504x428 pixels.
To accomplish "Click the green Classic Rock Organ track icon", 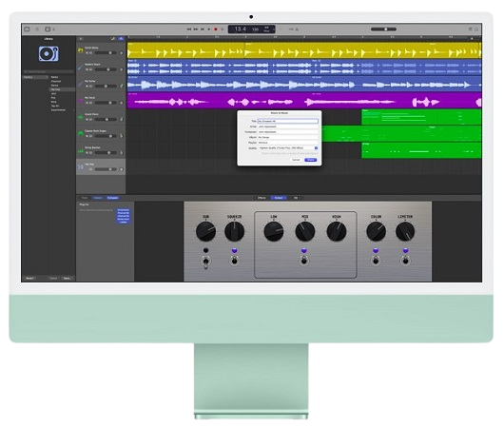I will click(81, 134).
